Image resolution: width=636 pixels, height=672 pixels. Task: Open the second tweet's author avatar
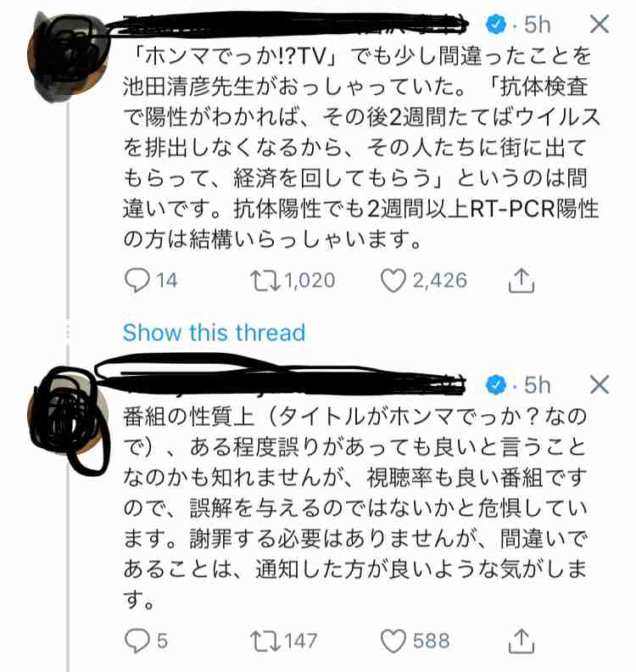click(70, 412)
